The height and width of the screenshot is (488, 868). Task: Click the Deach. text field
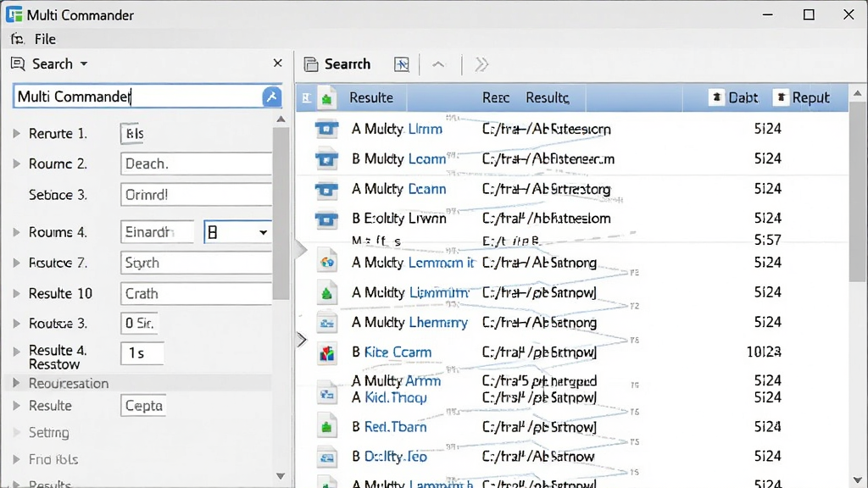click(x=196, y=164)
